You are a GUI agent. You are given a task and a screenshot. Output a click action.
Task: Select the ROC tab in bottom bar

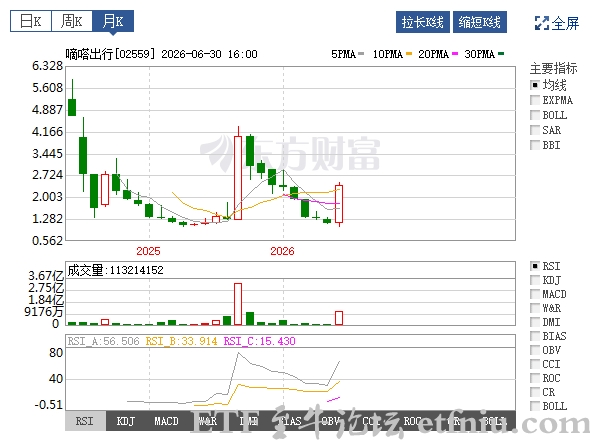pos(412,421)
